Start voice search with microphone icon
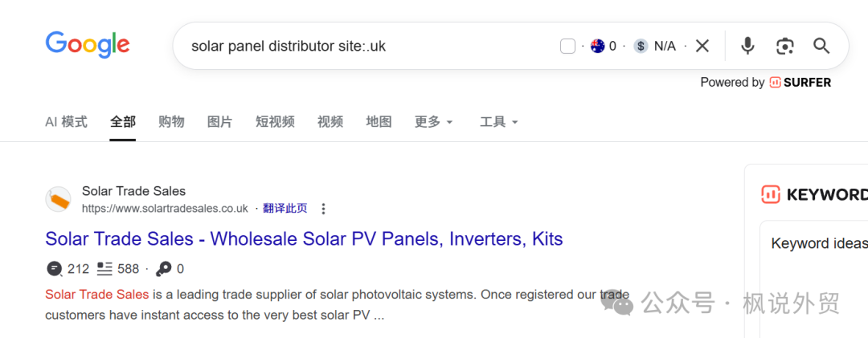Image resolution: width=868 pixels, height=338 pixels. point(747,46)
